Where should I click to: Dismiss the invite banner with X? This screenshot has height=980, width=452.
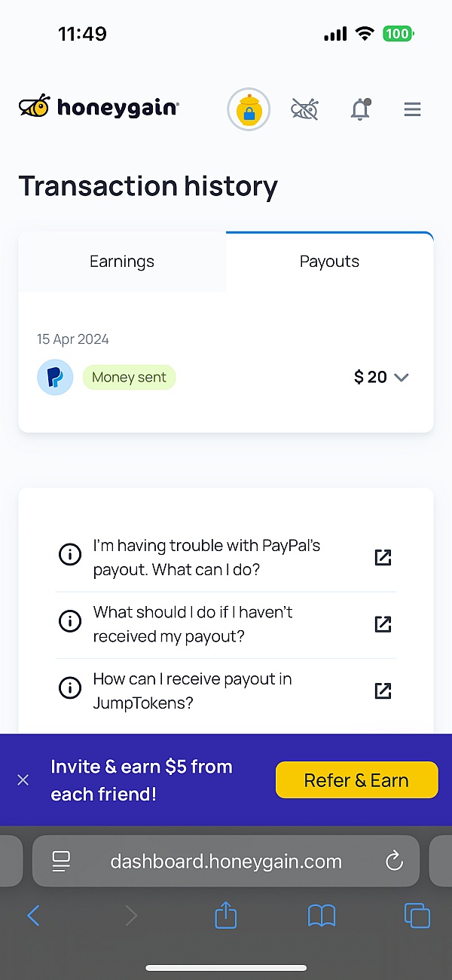point(23,780)
